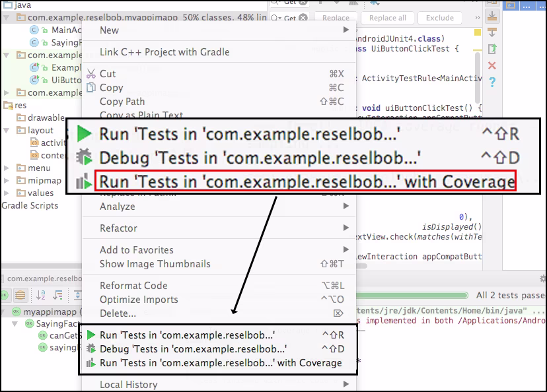Click the Exampl test class icon
Image resolution: width=547 pixels, height=392 pixels.
pos(34,67)
